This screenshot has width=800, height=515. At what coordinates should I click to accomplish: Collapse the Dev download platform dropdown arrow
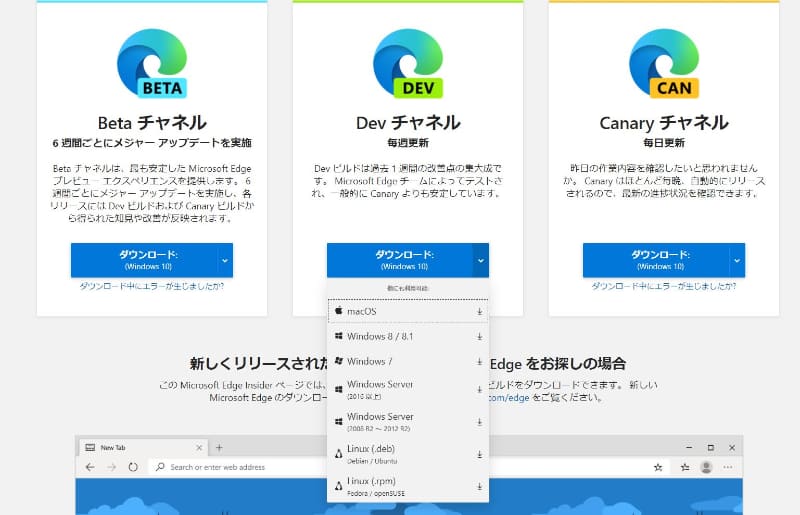point(481,260)
